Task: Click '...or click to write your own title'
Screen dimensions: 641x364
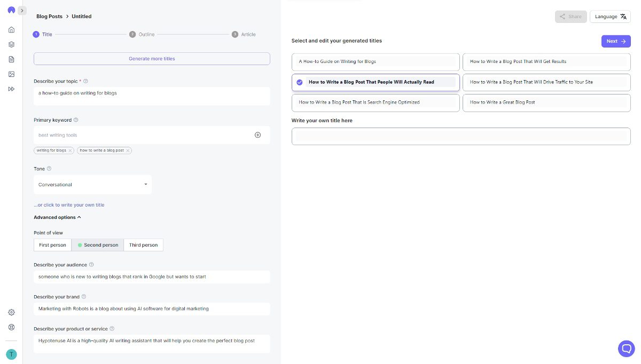Action: tap(69, 205)
